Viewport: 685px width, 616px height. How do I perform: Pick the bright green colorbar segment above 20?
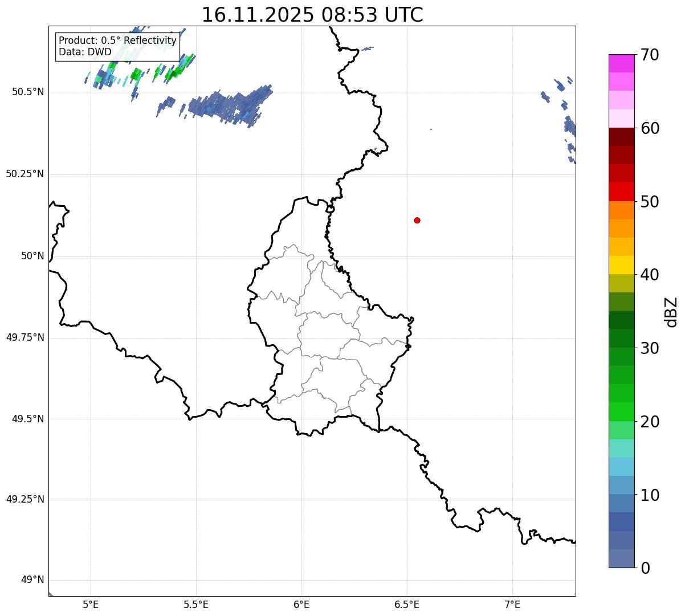pos(621,412)
